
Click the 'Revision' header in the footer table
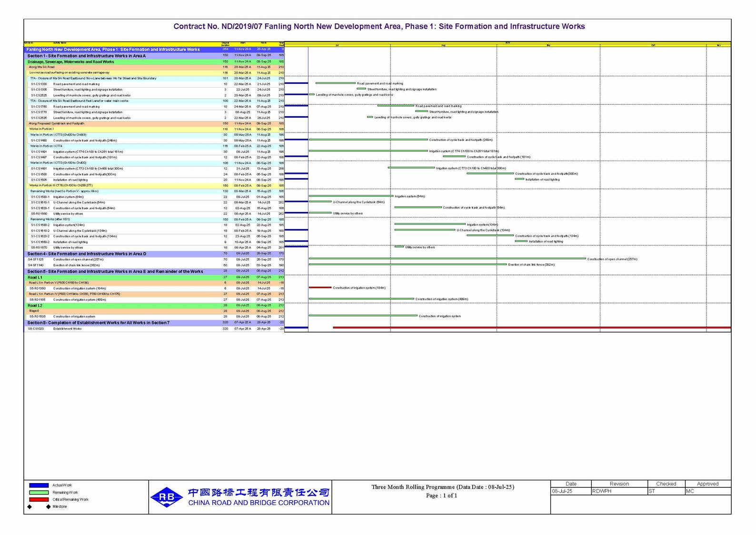point(619,484)
